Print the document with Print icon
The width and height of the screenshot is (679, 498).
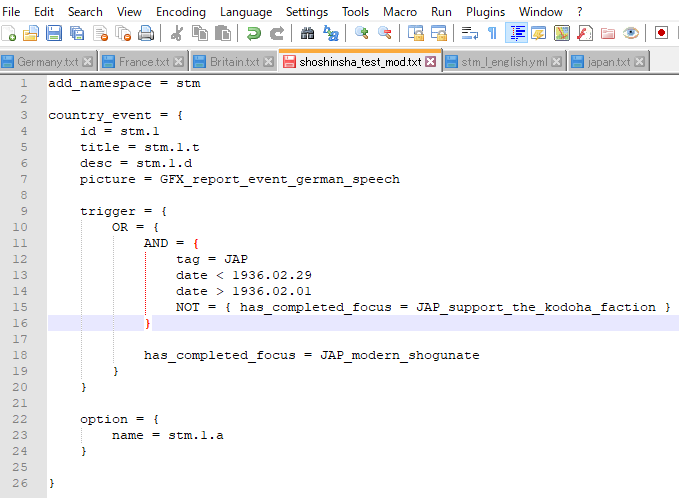(x=146, y=33)
